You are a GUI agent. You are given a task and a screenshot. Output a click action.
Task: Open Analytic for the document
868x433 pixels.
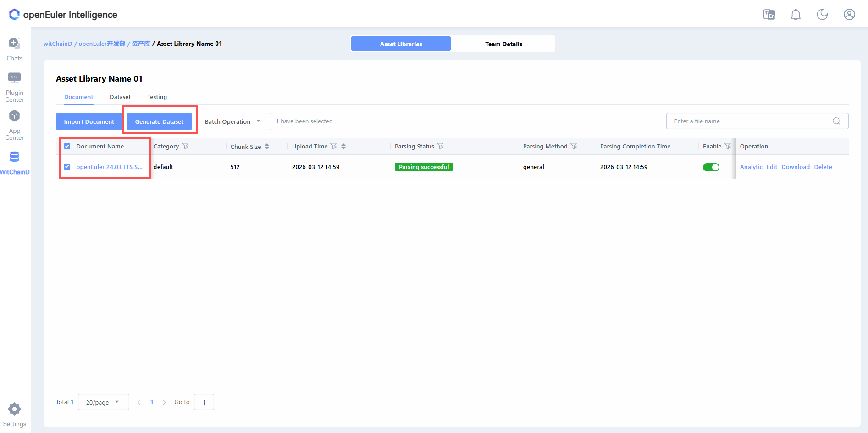point(751,167)
